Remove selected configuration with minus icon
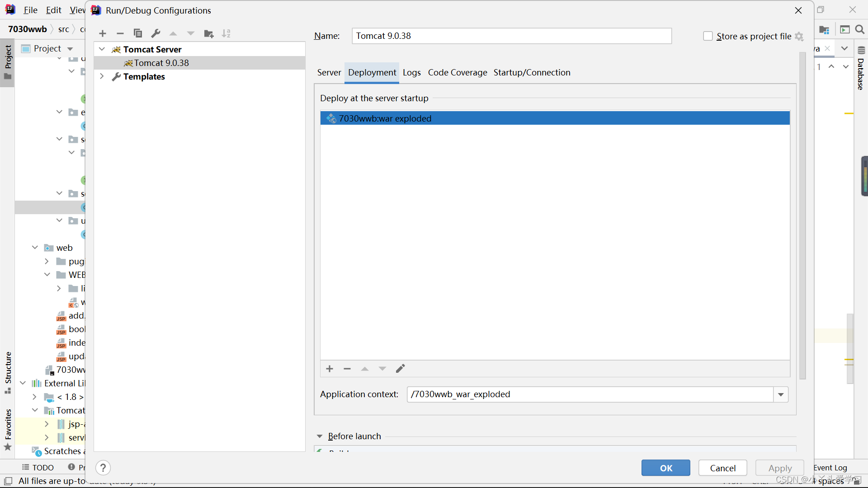 [120, 33]
